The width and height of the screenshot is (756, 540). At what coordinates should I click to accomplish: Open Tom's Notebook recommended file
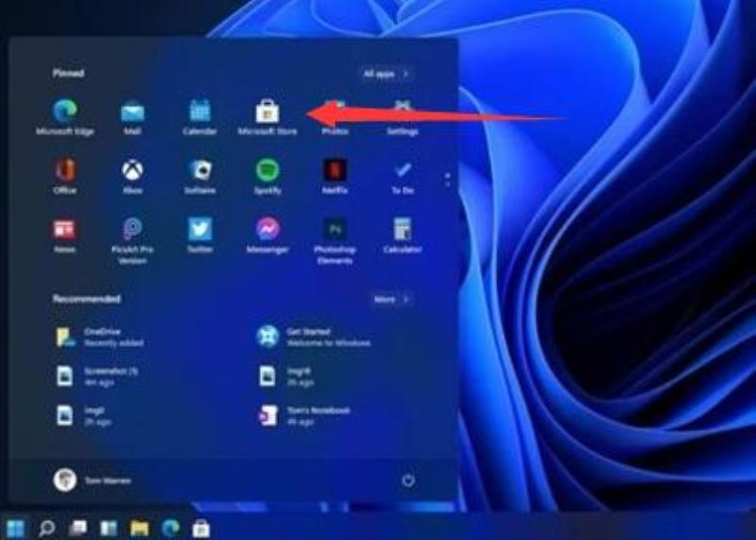(x=304, y=415)
